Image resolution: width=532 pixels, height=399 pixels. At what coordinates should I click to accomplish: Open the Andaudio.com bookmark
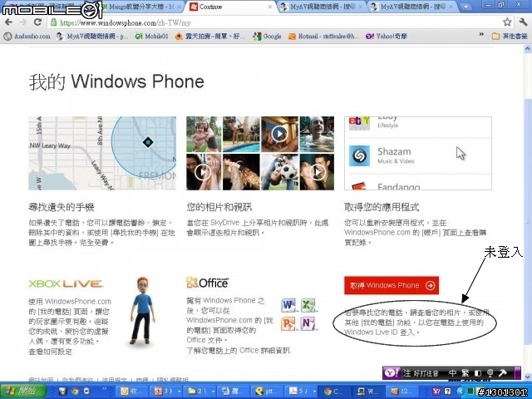(x=27, y=37)
